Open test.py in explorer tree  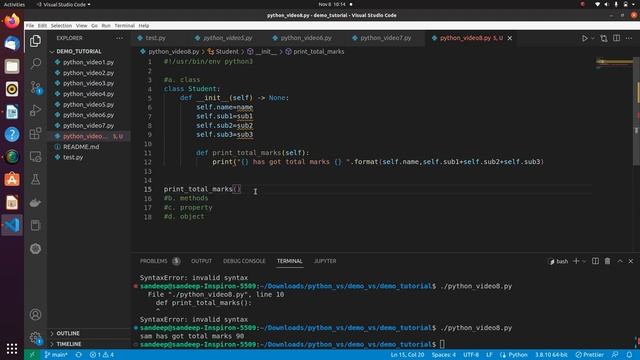73,157
